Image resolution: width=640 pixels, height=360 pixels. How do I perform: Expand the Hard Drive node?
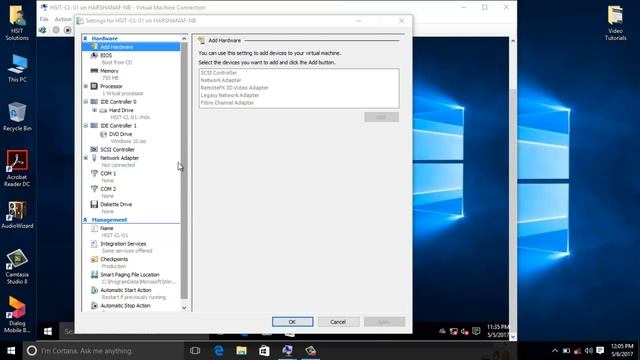(x=94, y=110)
